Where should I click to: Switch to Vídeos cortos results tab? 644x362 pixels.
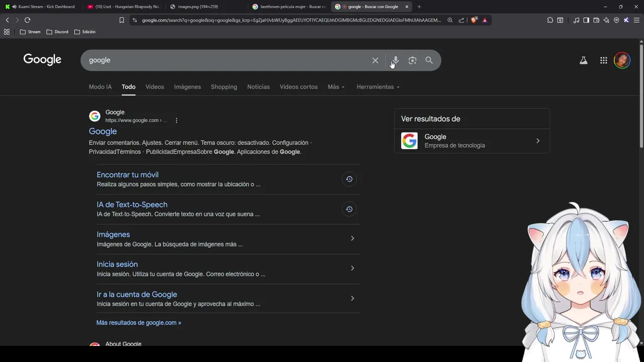point(299,87)
